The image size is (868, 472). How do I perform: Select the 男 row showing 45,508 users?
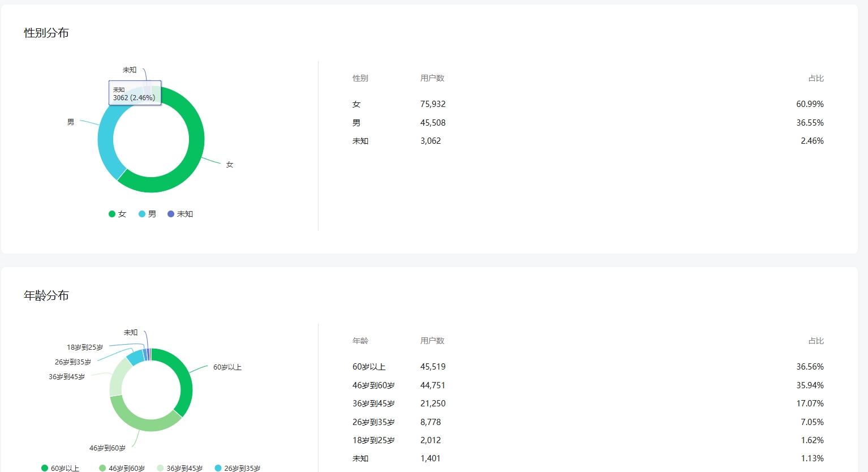tap(588, 123)
